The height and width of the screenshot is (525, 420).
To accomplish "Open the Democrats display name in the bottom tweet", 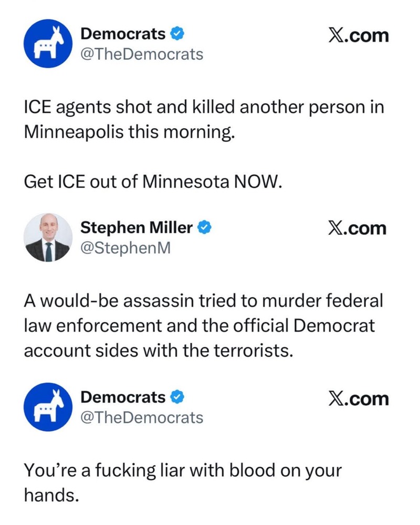I will click(x=122, y=397).
